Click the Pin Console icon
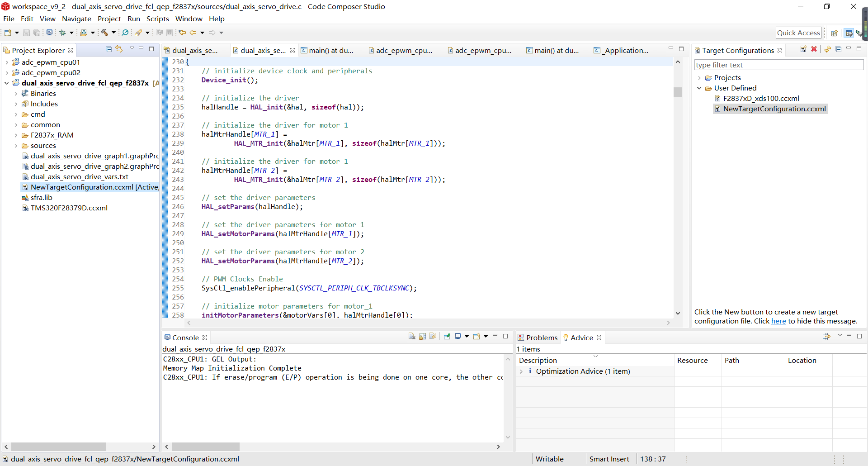Viewport: 868px width, 466px height. click(x=447, y=336)
